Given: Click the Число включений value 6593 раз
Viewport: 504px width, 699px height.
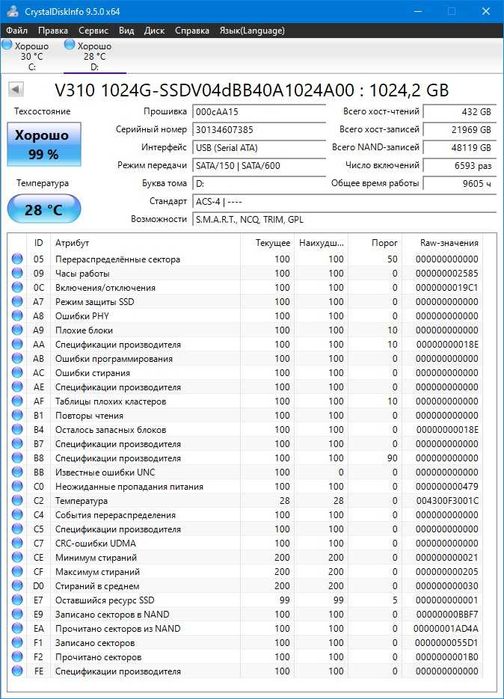Looking at the screenshot, I should (459, 165).
